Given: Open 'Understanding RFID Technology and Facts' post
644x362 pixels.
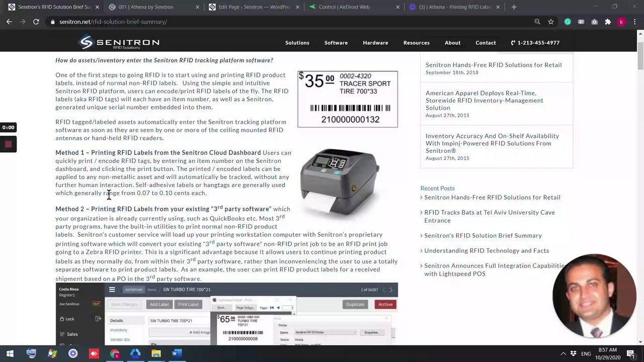Looking at the screenshot, I should coord(487,250).
